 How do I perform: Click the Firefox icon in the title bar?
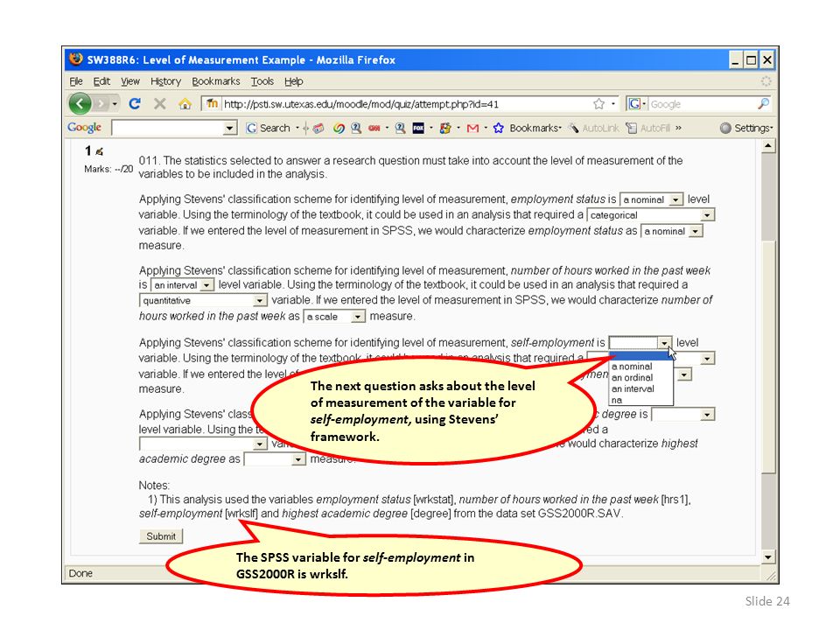pyautogui.click(x=76, y=59)
